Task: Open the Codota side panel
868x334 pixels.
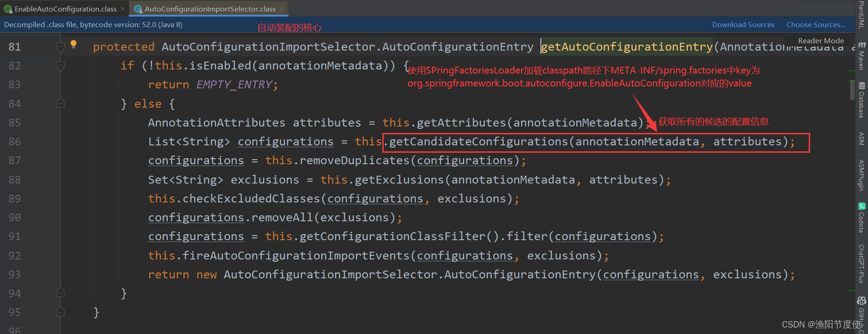Action: (862, 218)
